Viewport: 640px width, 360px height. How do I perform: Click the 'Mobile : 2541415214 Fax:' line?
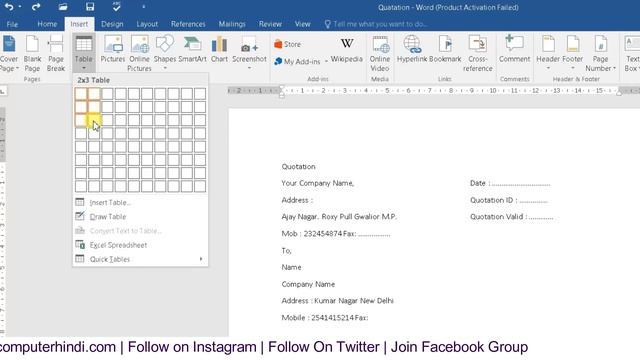(324, 318)
